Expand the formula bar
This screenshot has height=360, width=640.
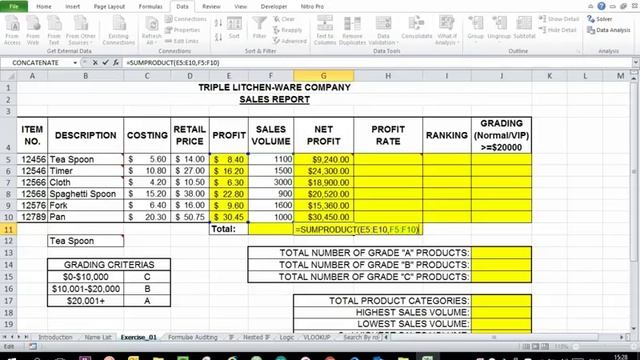click(x=636, y=62)
